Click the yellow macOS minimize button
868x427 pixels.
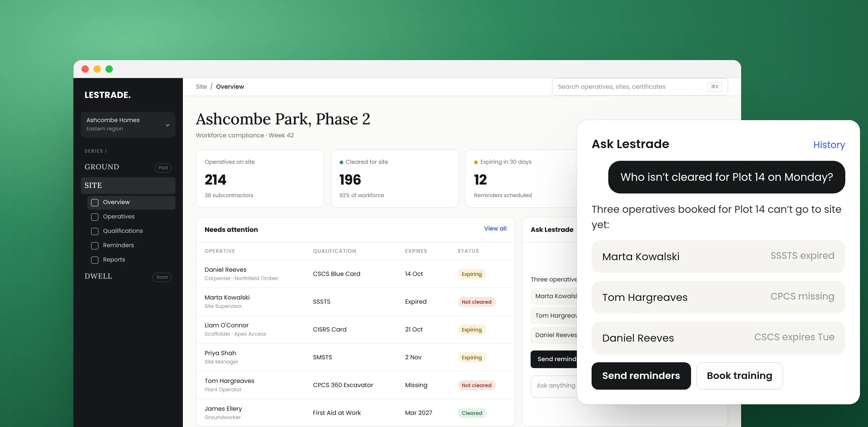[x=97, y=69]
